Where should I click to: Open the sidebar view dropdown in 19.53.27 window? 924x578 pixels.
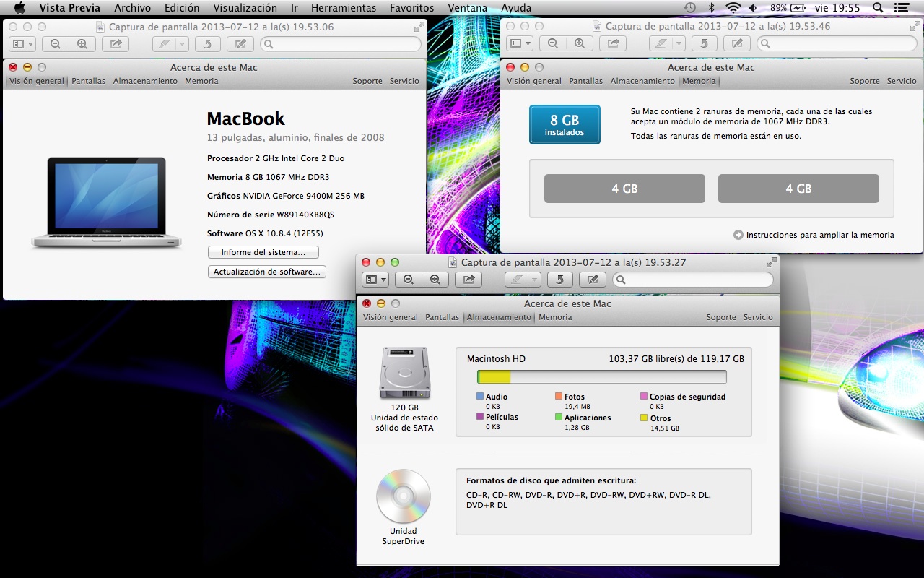[x=375, y=280]
